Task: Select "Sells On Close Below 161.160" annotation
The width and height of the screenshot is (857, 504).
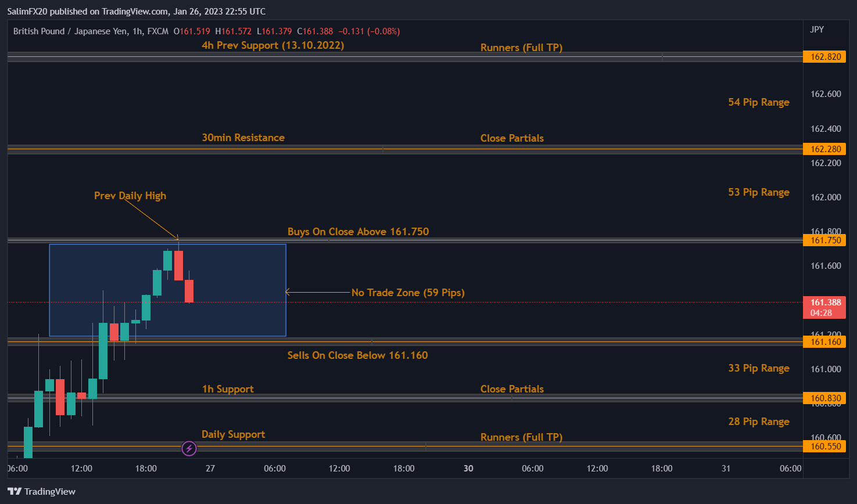Action: pos(357,355)
